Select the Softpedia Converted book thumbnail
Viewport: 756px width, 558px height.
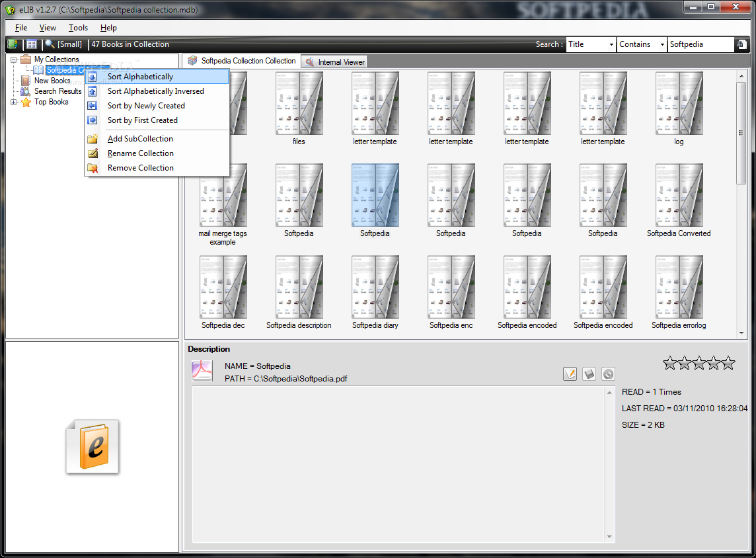[679, 195]
